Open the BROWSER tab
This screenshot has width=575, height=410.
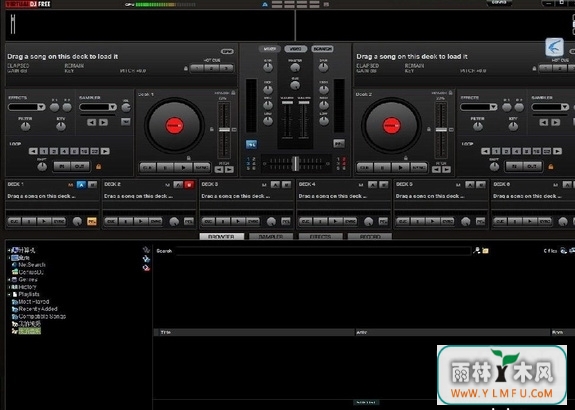coord(221,237)
